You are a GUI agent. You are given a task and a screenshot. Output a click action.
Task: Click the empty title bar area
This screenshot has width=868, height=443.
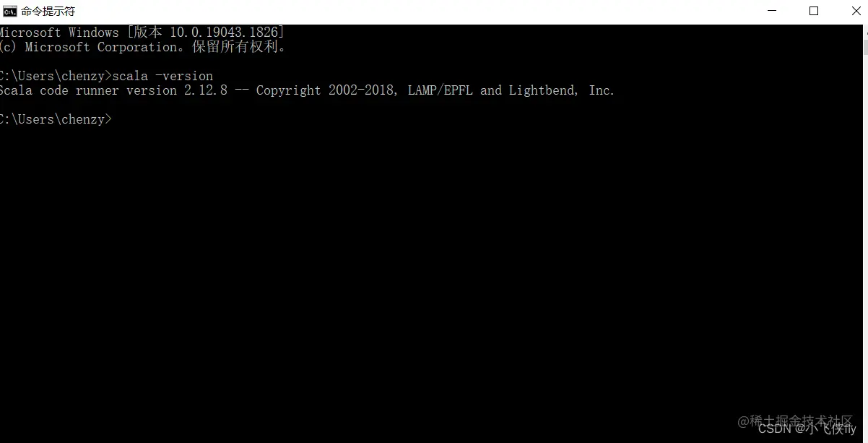pos(412,11)
